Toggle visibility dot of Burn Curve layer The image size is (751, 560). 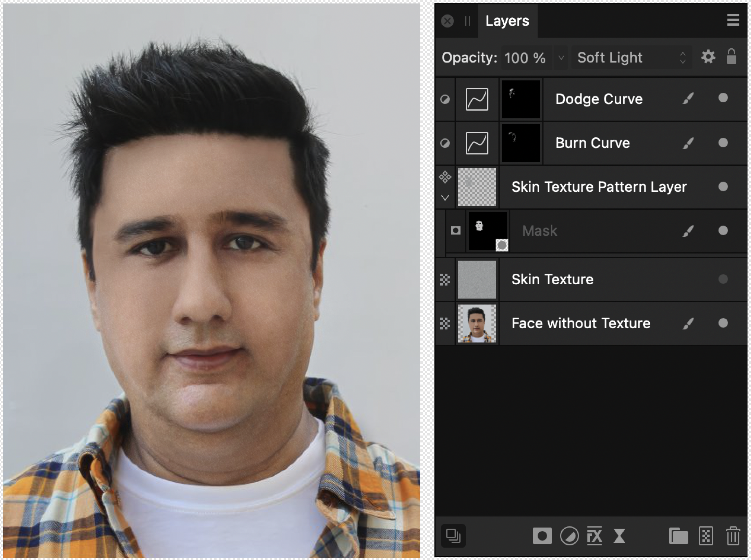723,143
